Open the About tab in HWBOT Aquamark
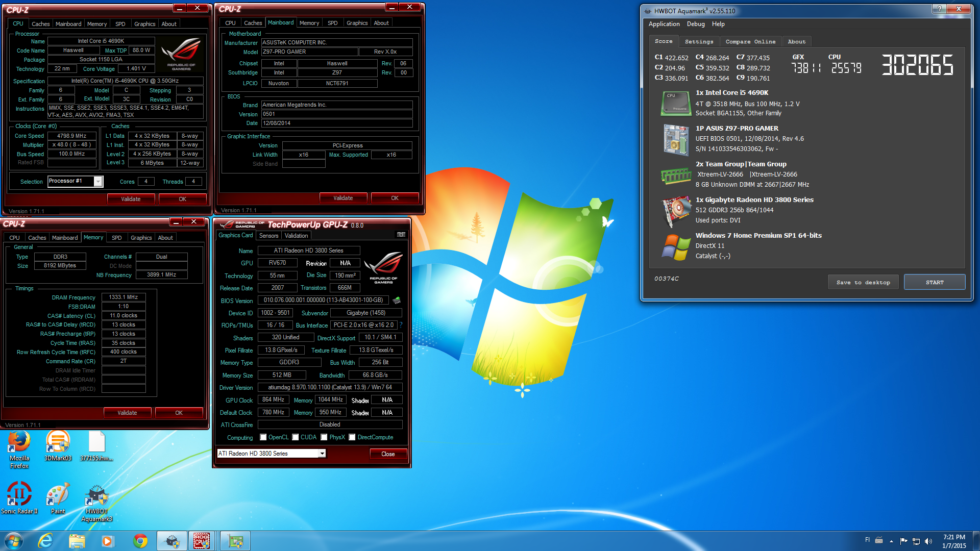The width and height of the screenshot is (980, 551). coord(796,41)
